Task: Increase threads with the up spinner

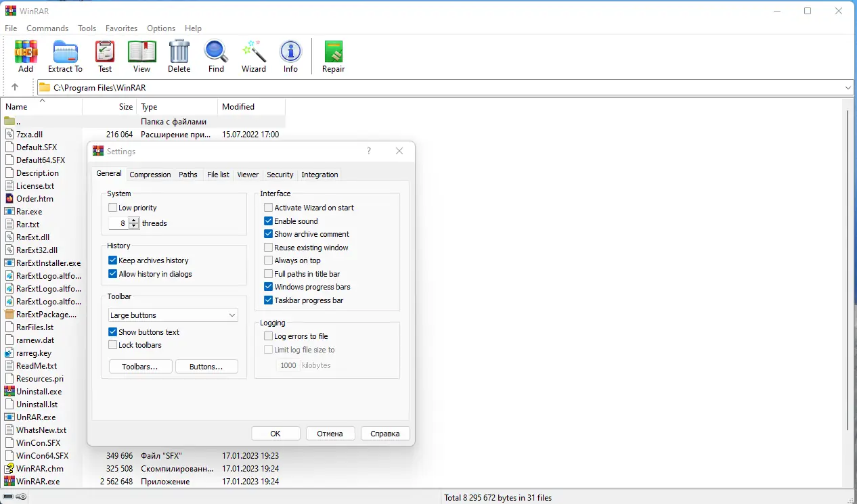Action: 134,220
